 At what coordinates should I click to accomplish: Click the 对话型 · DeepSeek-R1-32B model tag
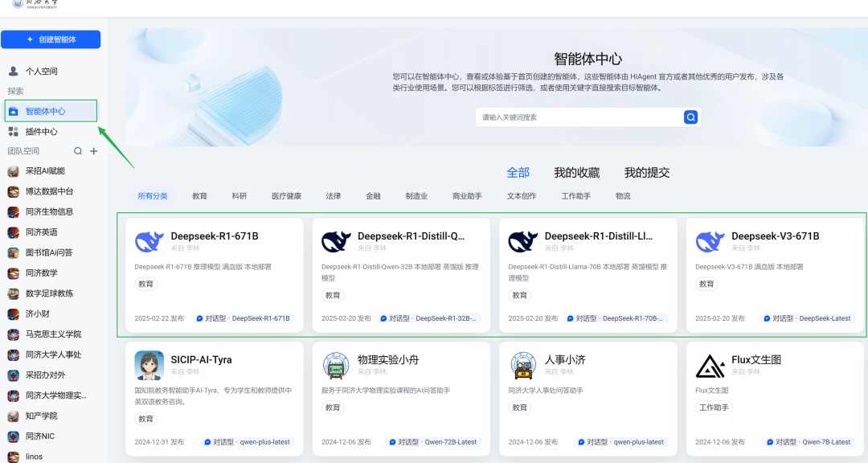coord(428,318)
